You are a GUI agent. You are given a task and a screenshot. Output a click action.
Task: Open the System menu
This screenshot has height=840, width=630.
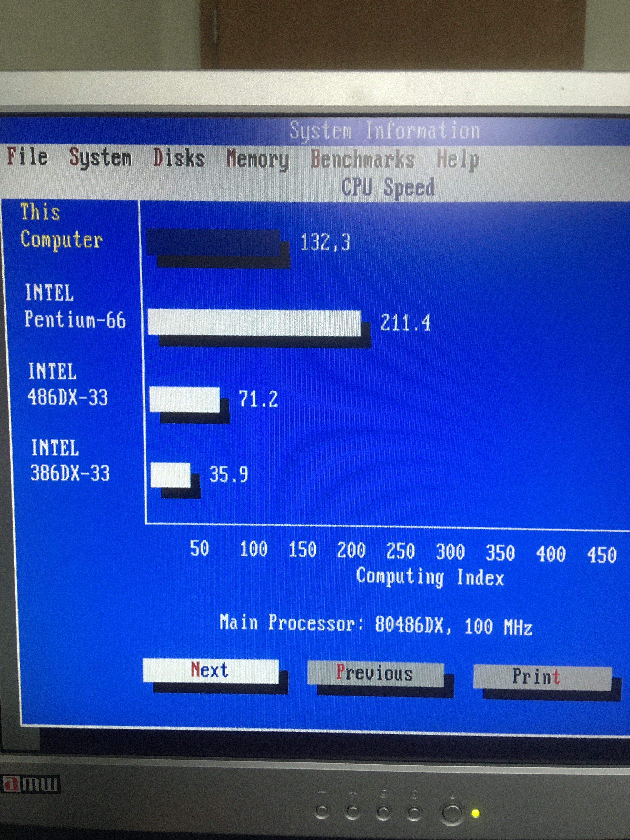[100, 157]
